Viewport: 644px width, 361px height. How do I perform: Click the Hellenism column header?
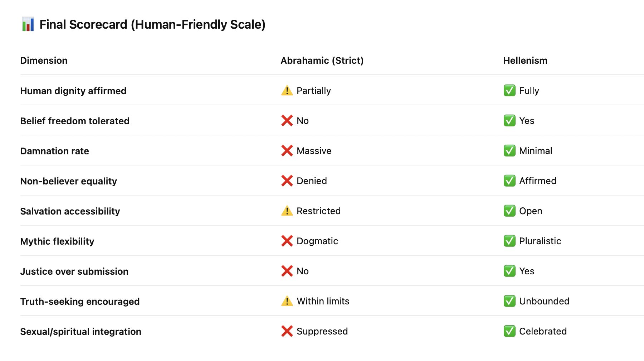click(525, 61)
